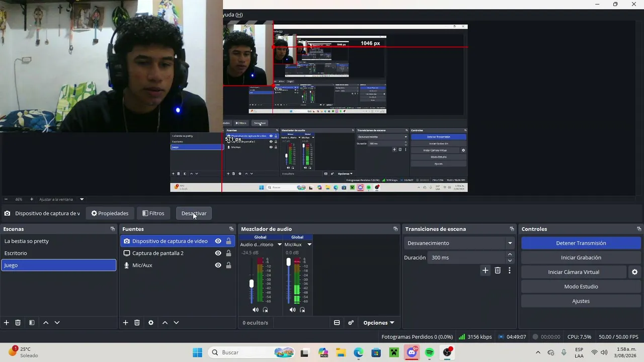Open Ajustes in the Controles panel
This screenshot has width=644, height=362.
[581, 301]
